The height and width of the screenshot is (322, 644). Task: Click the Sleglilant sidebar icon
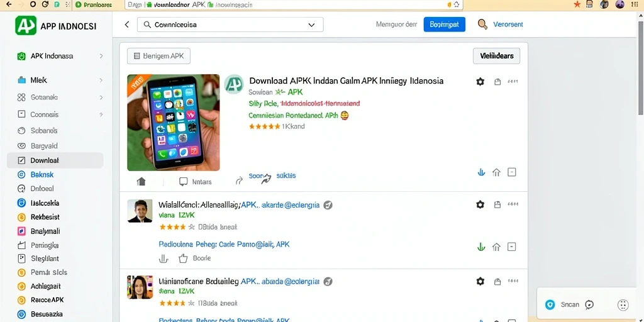tap(22, 258)
